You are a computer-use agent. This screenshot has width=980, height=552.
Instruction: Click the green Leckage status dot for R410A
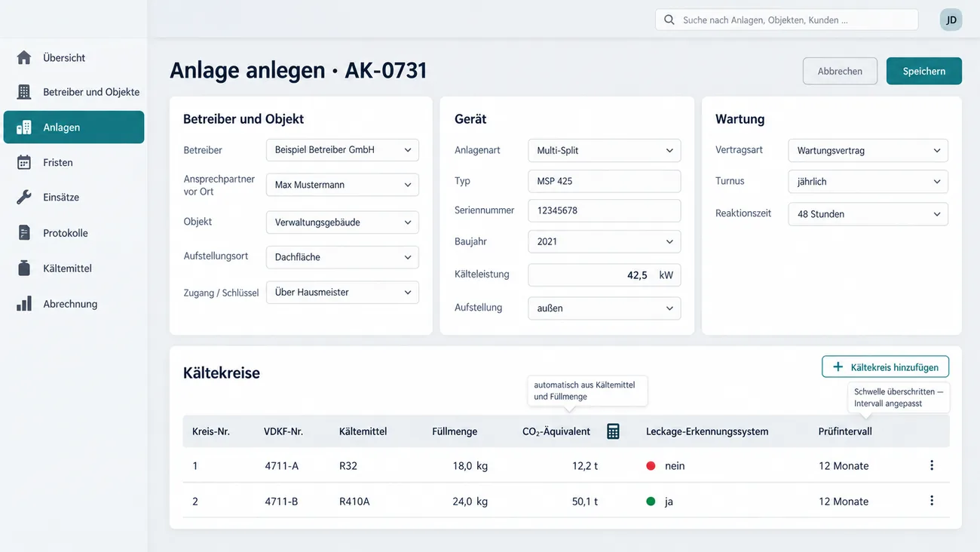pos(651,501)
